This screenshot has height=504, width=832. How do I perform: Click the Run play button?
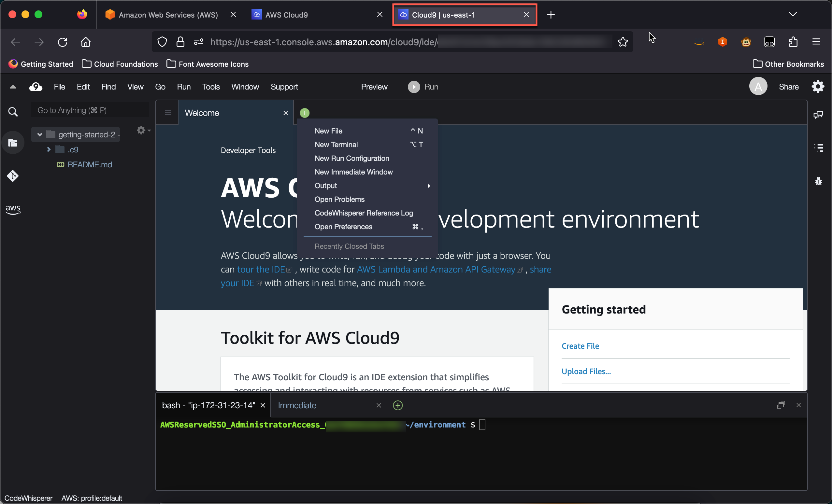[414, 87]
